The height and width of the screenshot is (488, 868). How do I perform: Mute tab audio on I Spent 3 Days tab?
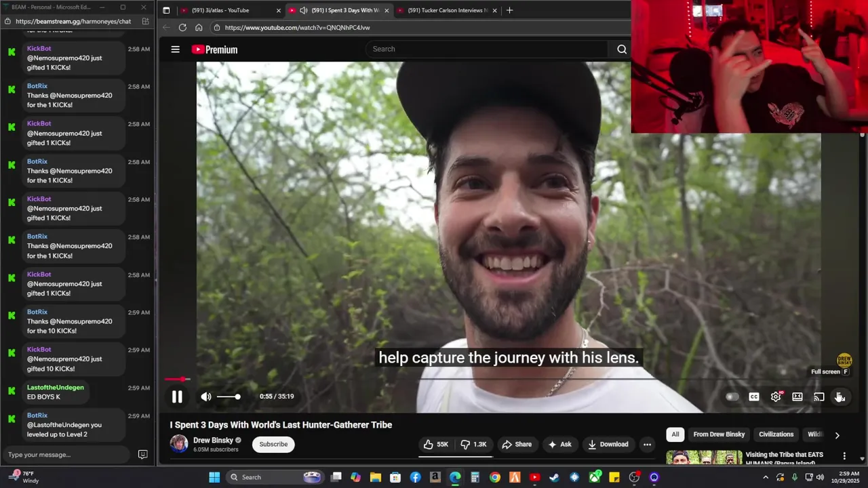coord(303,10)
